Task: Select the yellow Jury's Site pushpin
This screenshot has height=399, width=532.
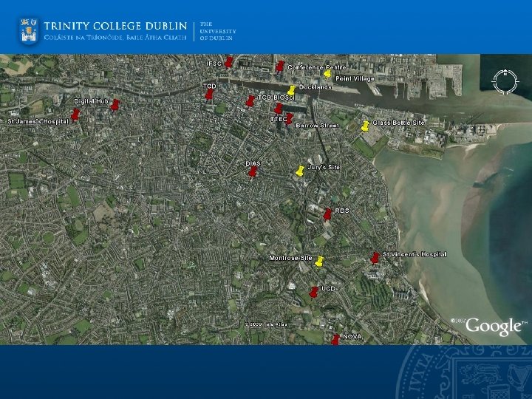Action: coord(300,171)
